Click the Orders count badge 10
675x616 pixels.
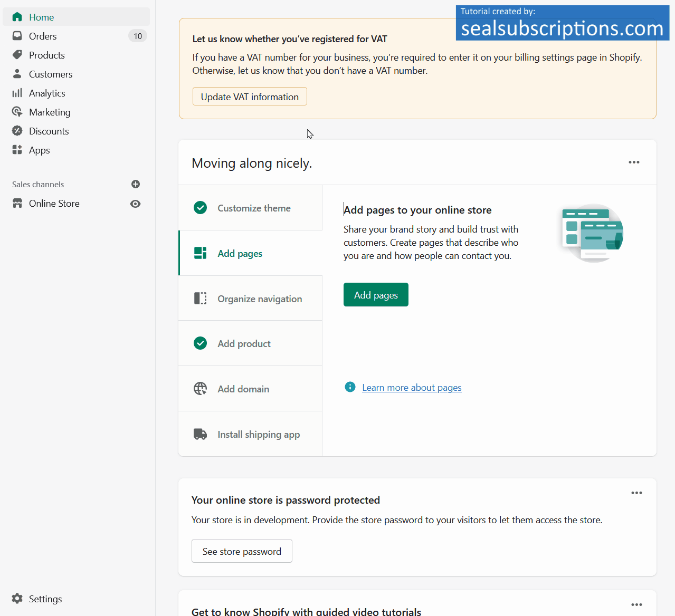pos(138,36)
